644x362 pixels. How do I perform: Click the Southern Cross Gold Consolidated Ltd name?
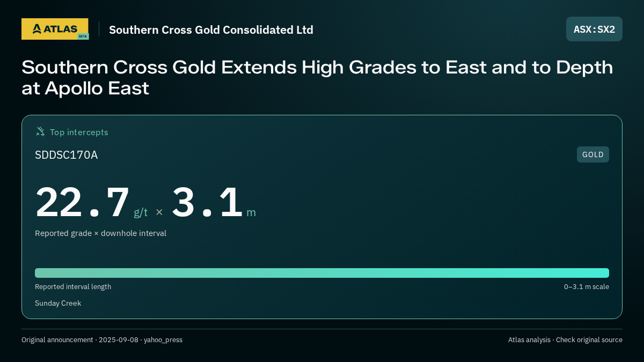211,29
